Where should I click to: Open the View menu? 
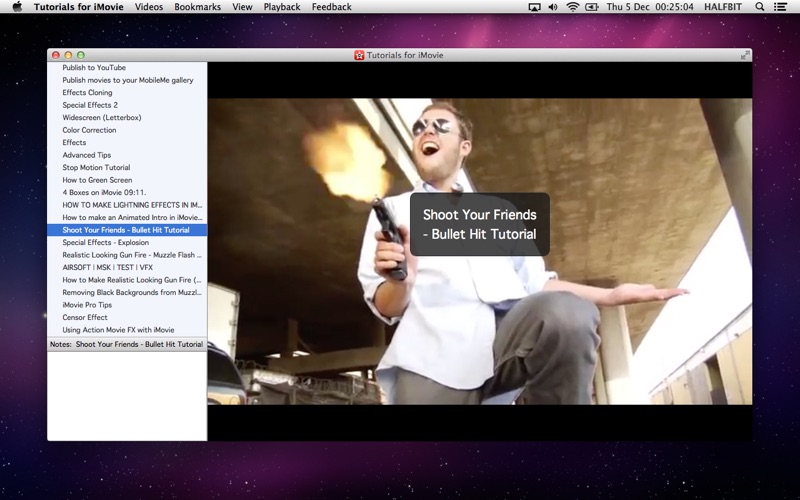coord(242,7)
